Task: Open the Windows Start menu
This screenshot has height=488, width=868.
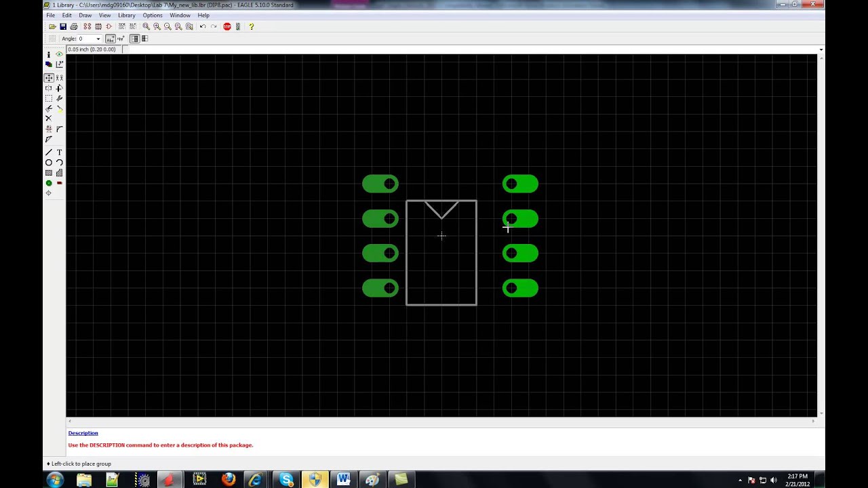Action: [55, 480]
